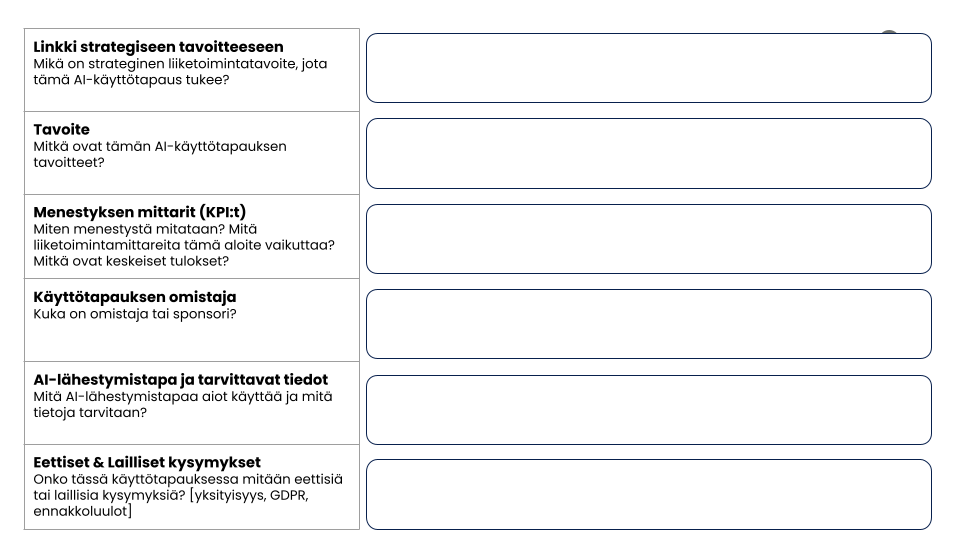Select heading AI-lähestymistapa ja tarvittavat tiedot

[x=181, y=380]
